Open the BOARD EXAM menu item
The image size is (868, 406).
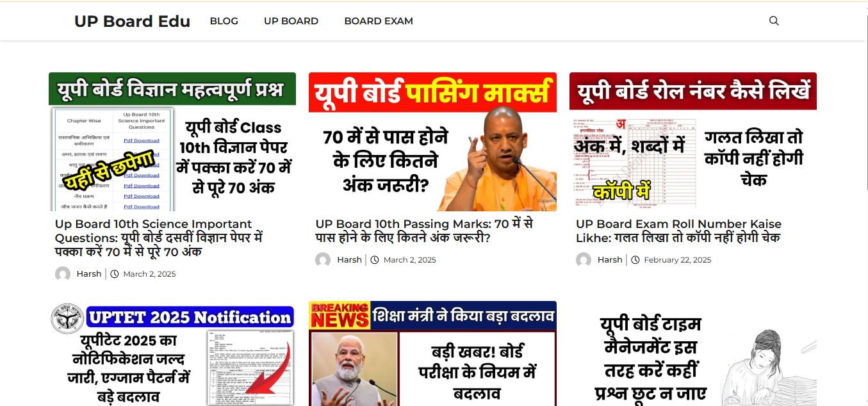[379, 21]
